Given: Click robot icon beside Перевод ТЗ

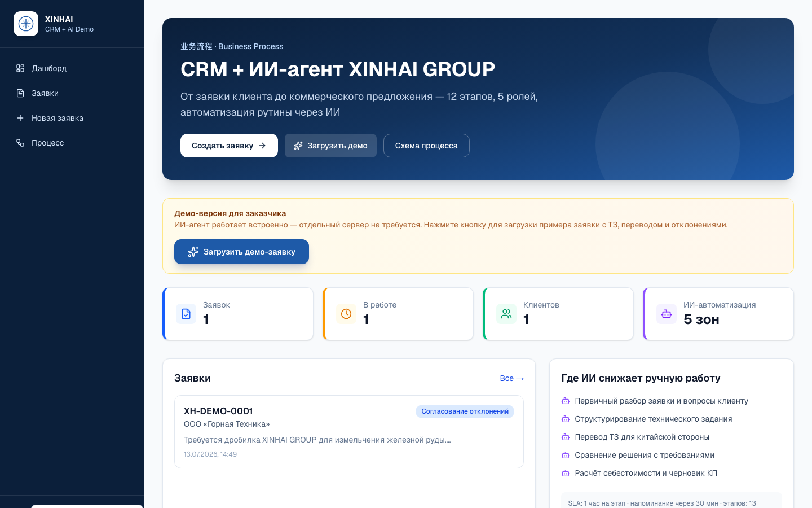Looking at the screenshot, I should pos(566,437).
